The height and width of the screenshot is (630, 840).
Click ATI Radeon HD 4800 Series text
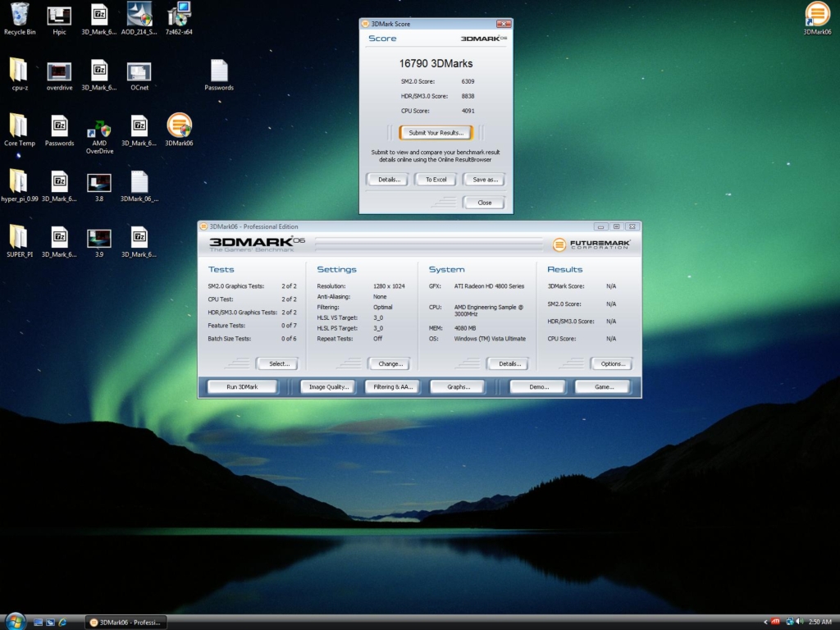(489, 286)
